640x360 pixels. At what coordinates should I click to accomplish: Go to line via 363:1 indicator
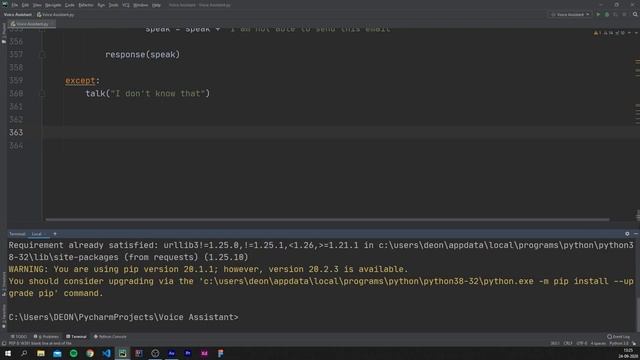pyautogui.click(x=555, y=343)
